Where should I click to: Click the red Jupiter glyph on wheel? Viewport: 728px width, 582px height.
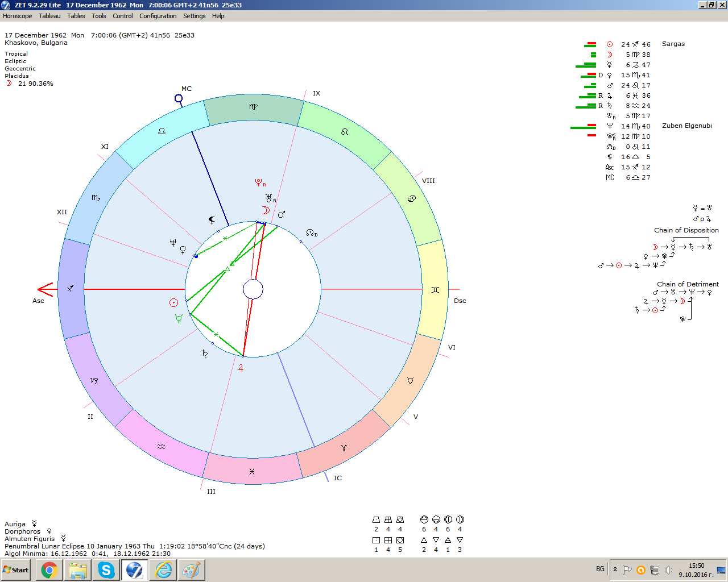pos(241,368)
